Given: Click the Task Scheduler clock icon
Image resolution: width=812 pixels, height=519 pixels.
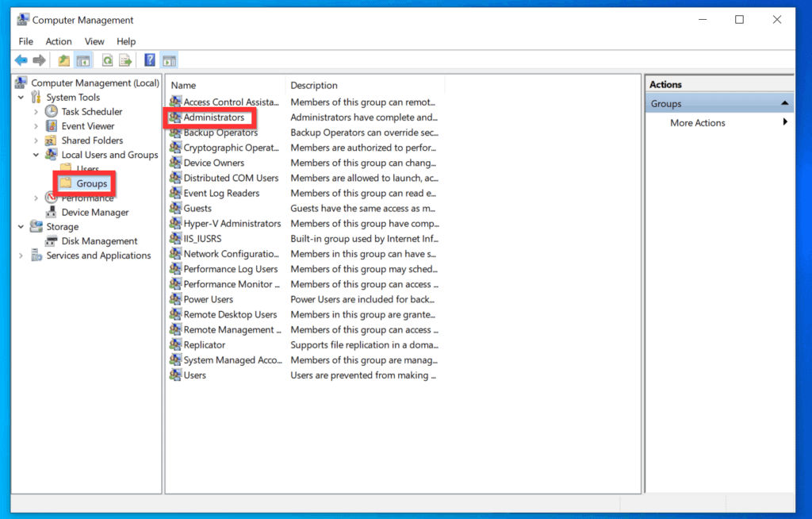Looking at the screenshot, I should point(52,111).
